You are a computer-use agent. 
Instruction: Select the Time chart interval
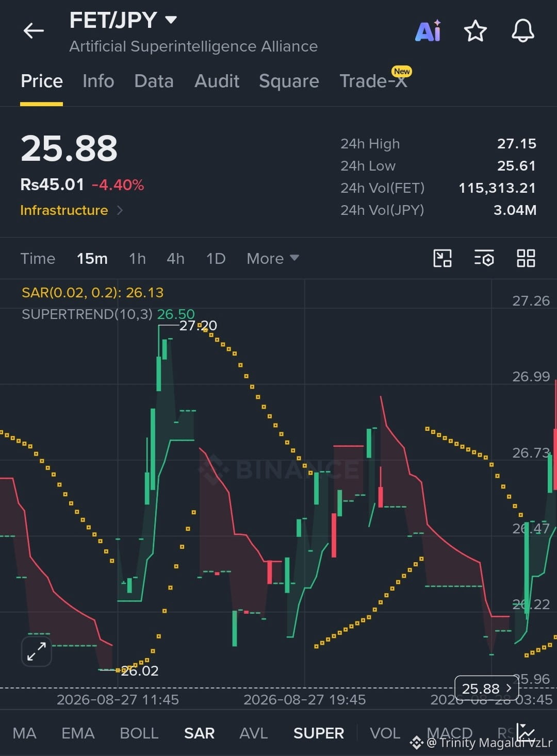tap(38, 258)
